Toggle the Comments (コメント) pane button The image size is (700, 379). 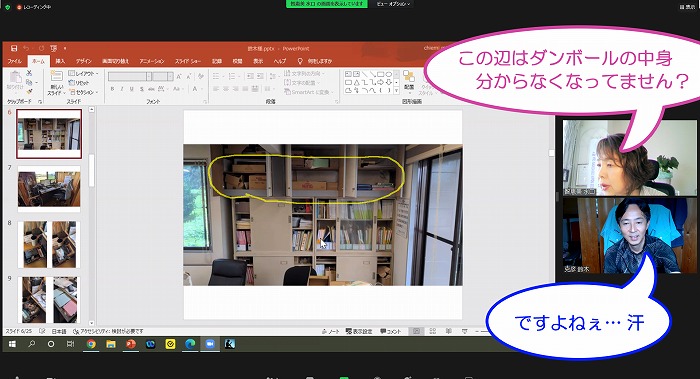(391, 331)
